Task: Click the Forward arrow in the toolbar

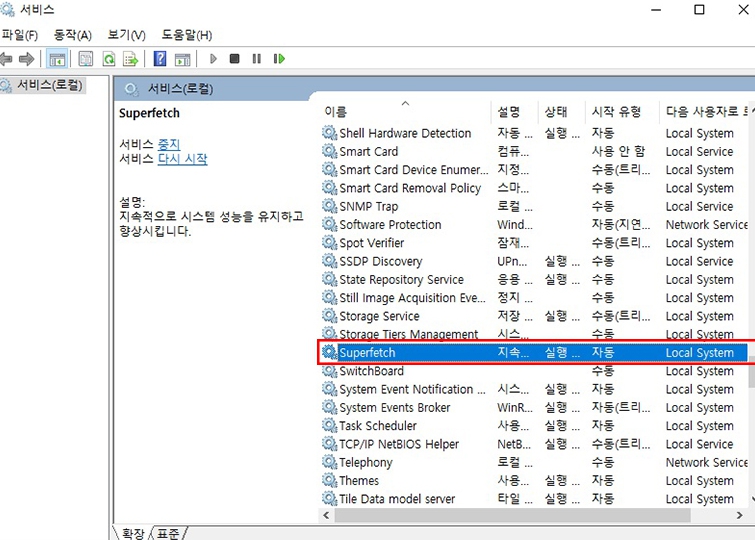Action: click(x=27, y=59)
